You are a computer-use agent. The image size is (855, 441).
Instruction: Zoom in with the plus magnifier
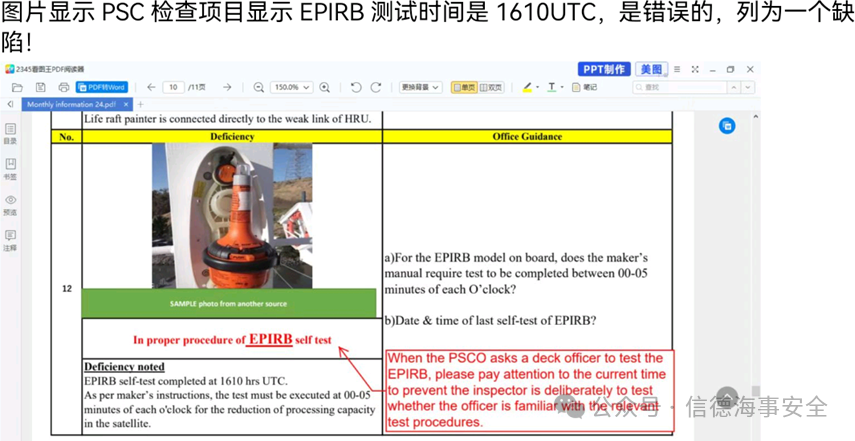(x=325, y=87)
